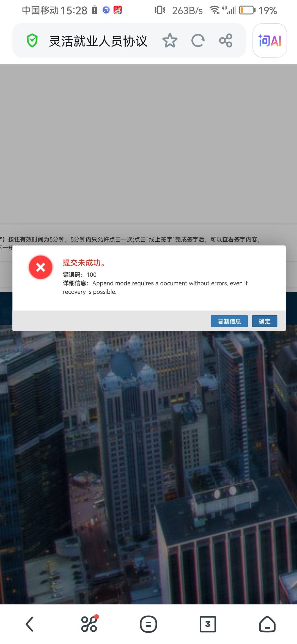
Task: Tap the music notification icon in status bar
Action: 106,10
